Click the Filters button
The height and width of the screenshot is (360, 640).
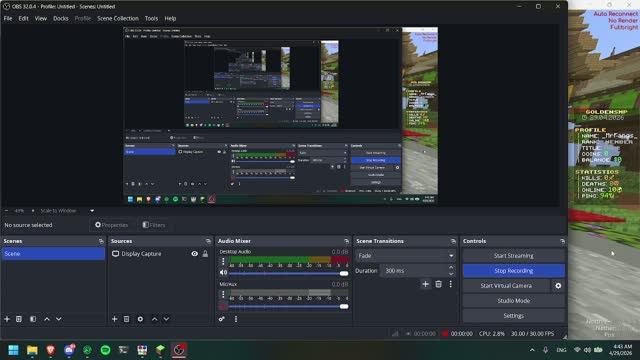point(154,225)
